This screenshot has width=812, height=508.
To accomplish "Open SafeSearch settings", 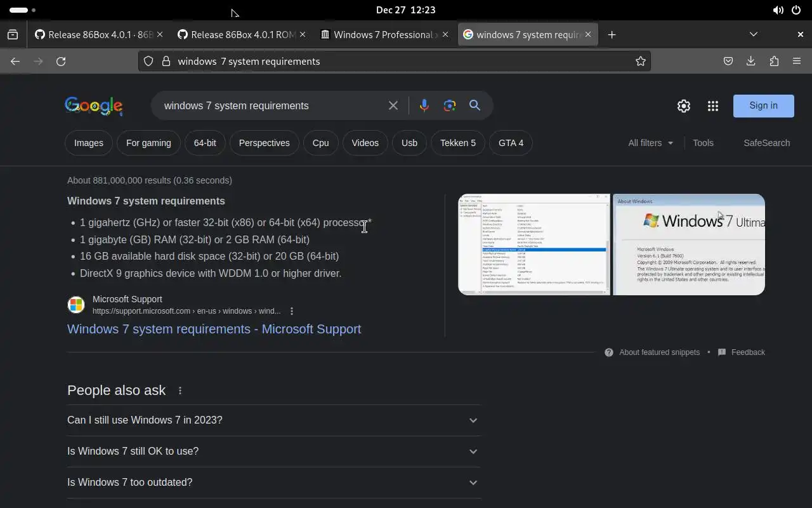I will point(767,143).
